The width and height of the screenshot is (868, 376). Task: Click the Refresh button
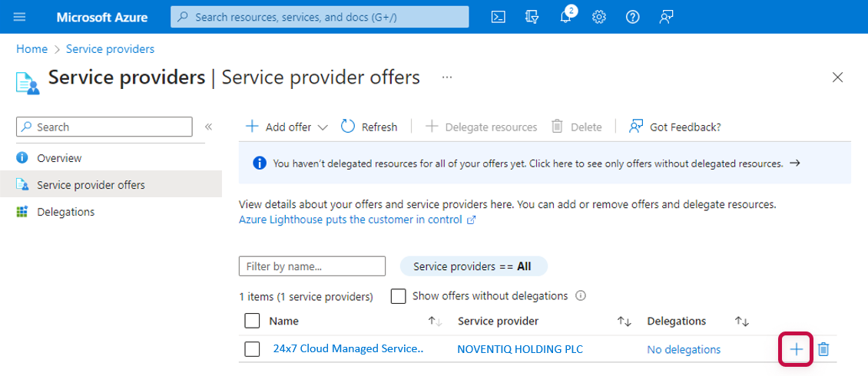pyautogui.click(x=369, y=127)
